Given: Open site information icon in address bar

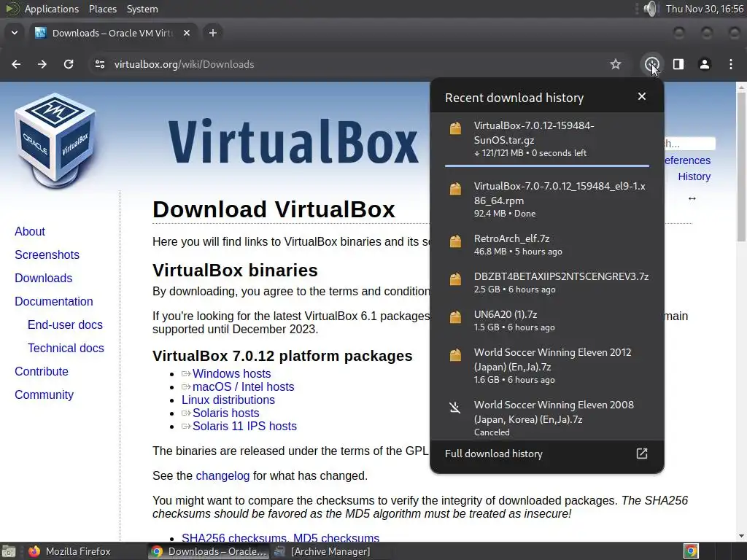Looking at the screenshot, I should click(99, 64).
